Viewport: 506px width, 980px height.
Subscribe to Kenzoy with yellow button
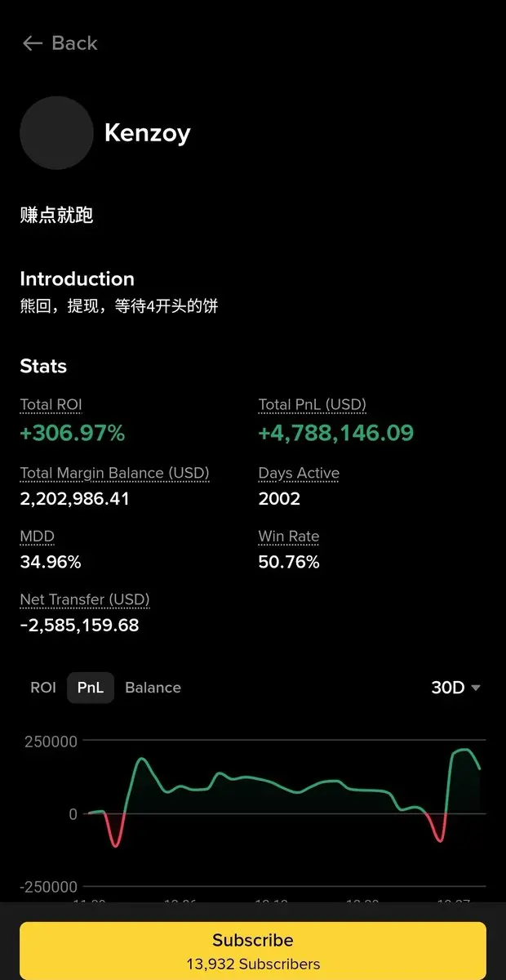click(x=253, y=951)
